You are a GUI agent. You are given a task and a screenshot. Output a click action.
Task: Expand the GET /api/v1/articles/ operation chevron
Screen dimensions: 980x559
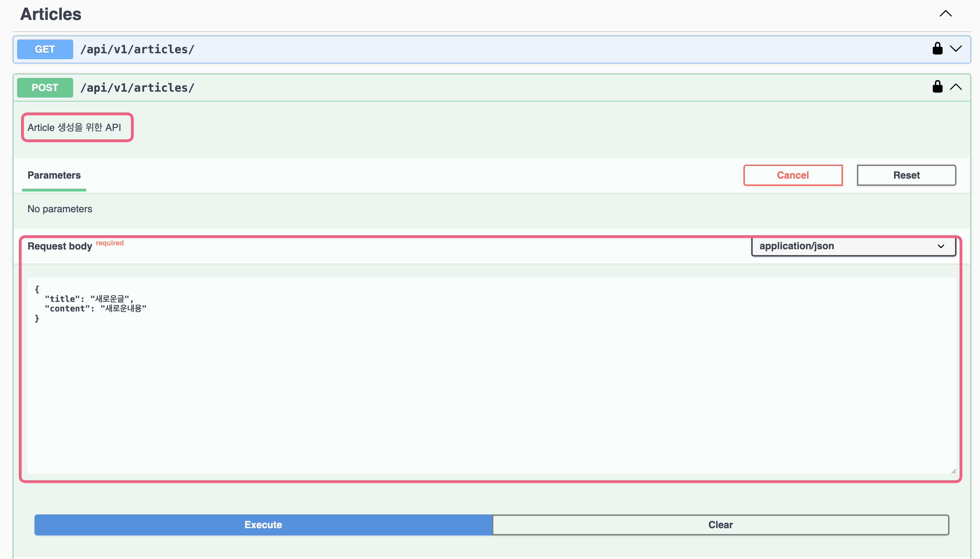[x=955, y=49]
